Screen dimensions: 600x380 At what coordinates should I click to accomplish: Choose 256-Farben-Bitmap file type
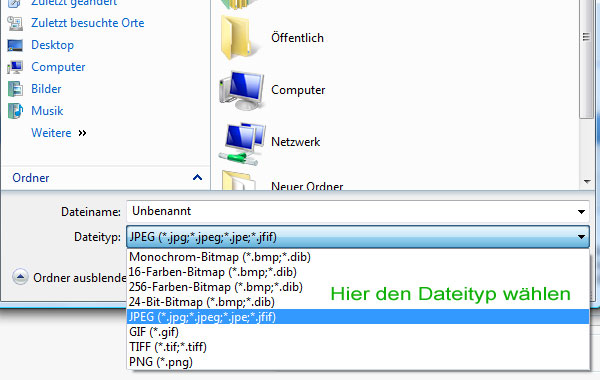(x=358, y=287)
